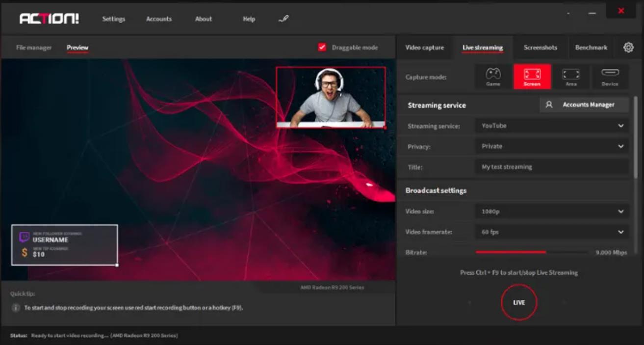Click the Bitrate slider
This screenshot has width=644, height=345.
[532, 252]
